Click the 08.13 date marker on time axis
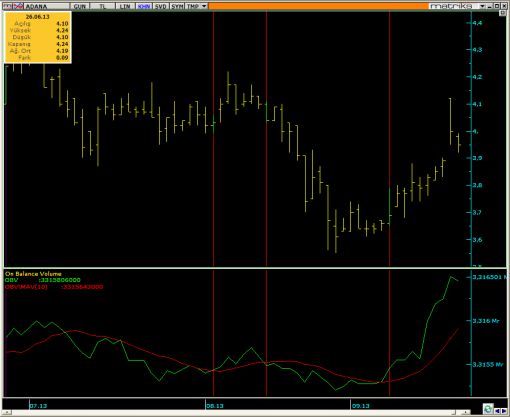 tap(215, 406)
